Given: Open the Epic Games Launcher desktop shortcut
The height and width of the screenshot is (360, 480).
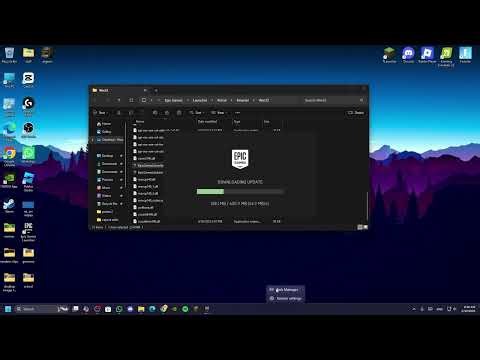Looking at the screenshot, I should pos(28,232).
